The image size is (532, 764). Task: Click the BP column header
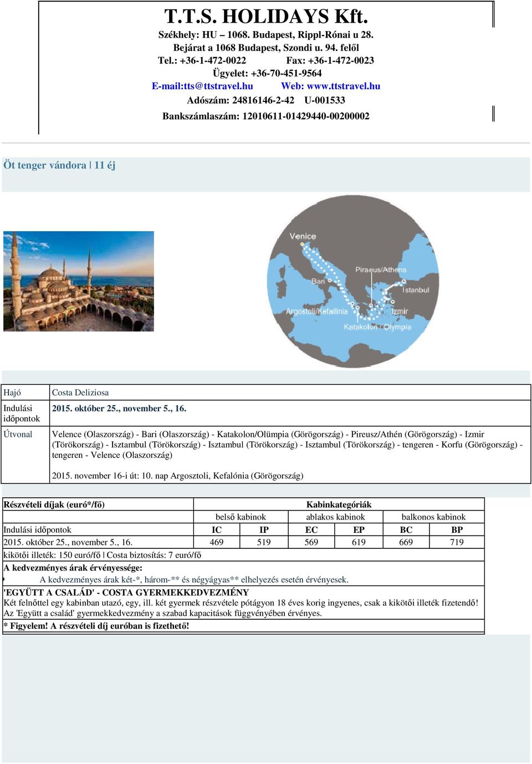(x=457, y=530)
